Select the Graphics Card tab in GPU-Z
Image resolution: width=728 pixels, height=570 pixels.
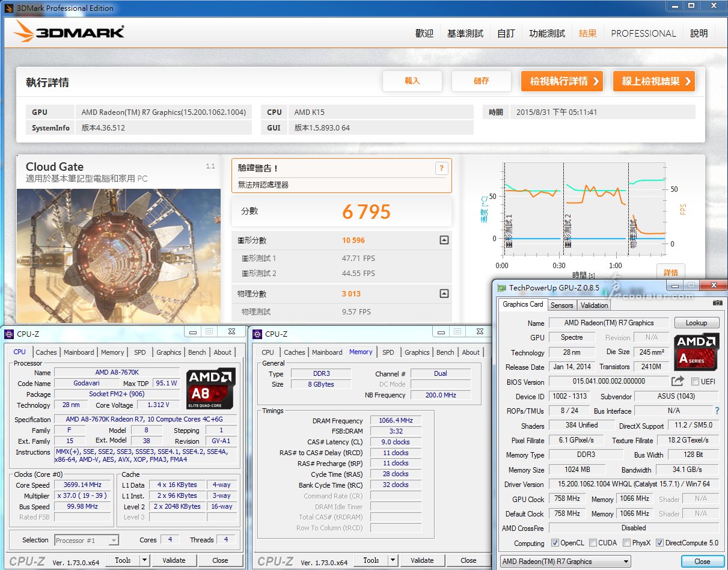523,304
